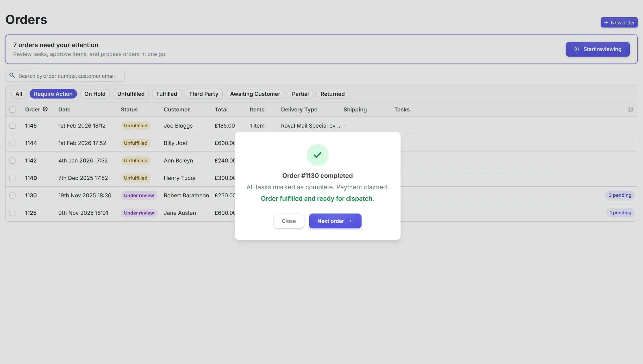
Task: Check the box for order 1145
Action: (x=12, y=126)
